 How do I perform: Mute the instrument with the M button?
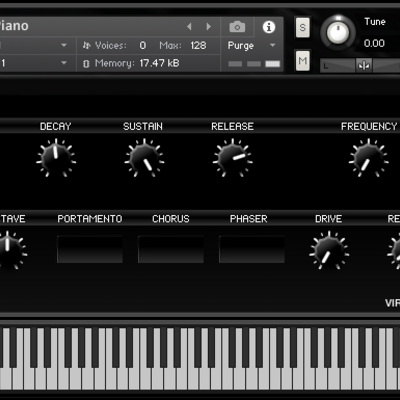(302, 61)
